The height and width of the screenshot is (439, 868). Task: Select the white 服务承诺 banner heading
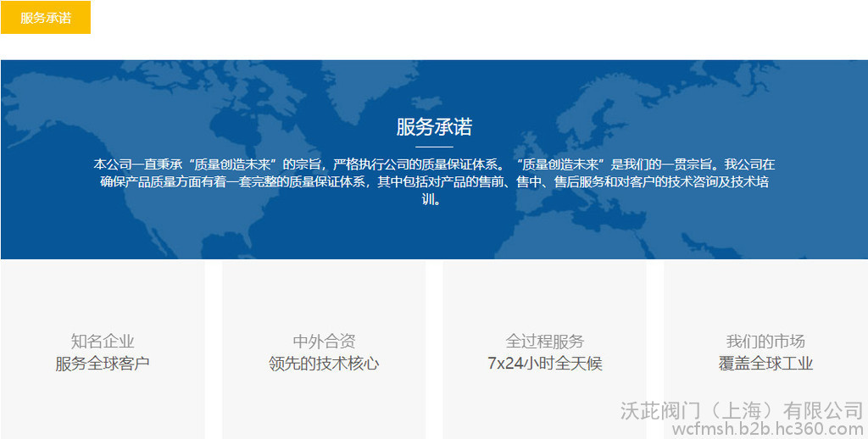click(x=434, y=127)
